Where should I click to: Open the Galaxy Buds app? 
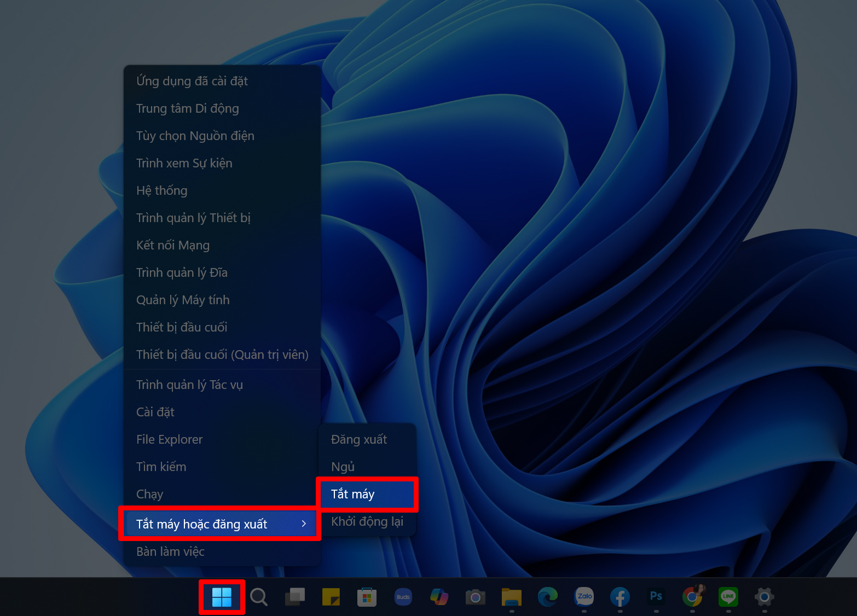403,597
